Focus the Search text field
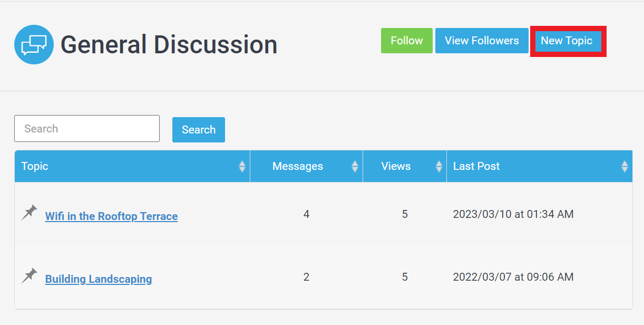The height and width of the screenshot is (325, 644). pos(87,129)
